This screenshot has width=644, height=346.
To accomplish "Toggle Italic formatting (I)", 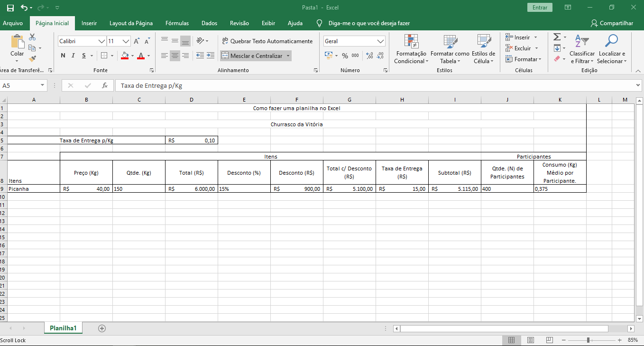I will [74, 56].
